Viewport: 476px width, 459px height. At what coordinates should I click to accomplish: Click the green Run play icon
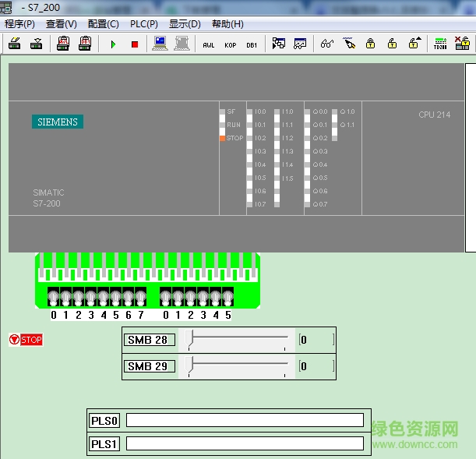coord(113,44)
